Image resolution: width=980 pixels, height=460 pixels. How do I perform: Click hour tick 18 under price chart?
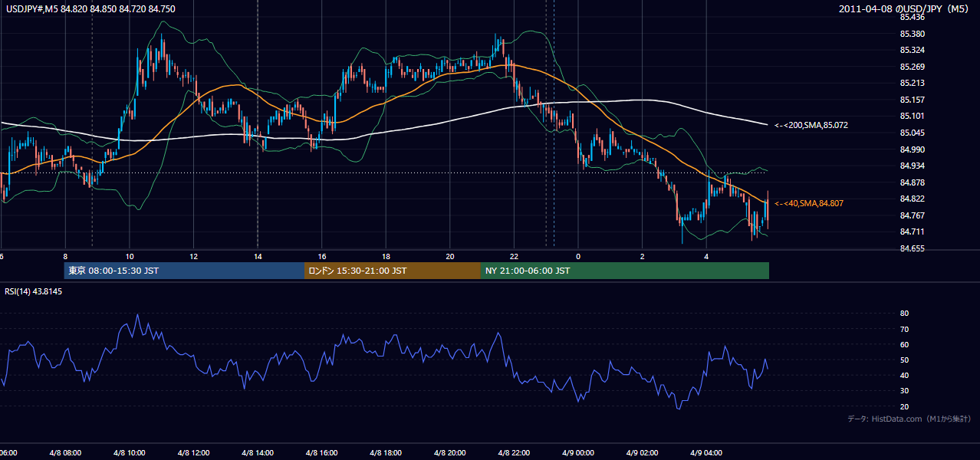click(x=386, y=256)
